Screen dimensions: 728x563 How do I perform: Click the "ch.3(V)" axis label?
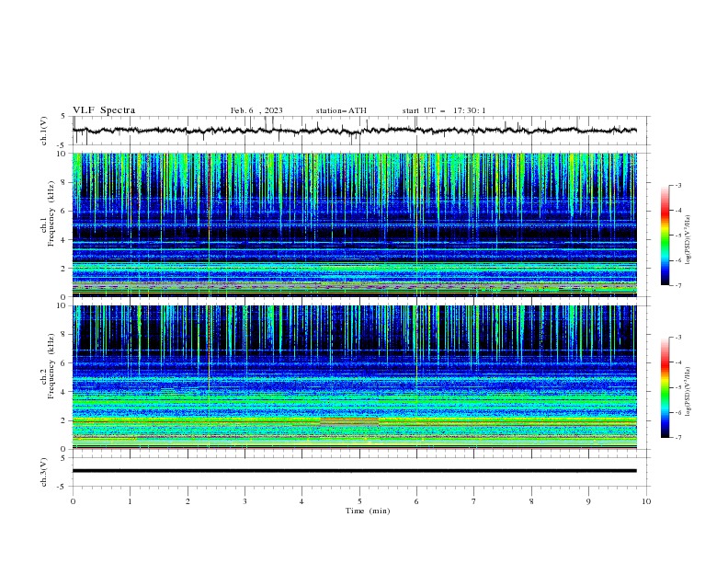[x=43, y=472]
